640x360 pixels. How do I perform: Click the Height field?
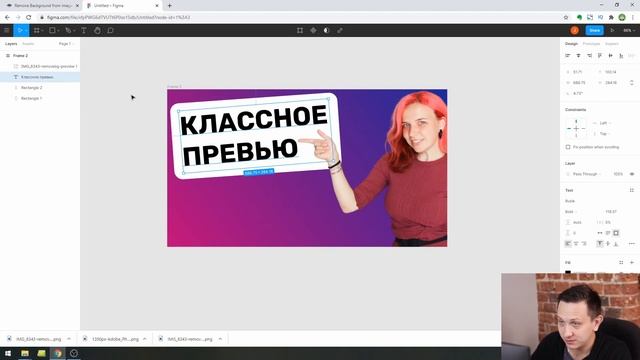pos(611,82)
